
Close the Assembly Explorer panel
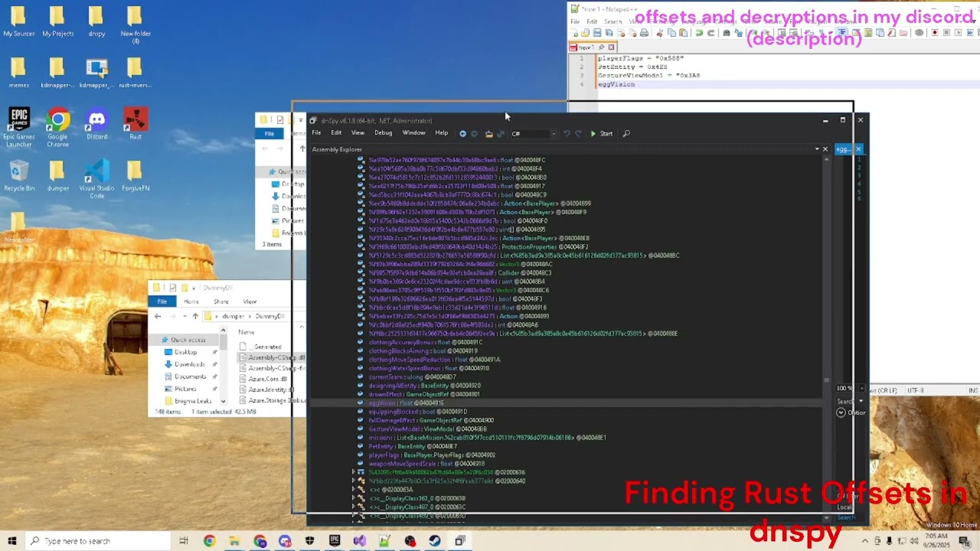coord(825,149)
